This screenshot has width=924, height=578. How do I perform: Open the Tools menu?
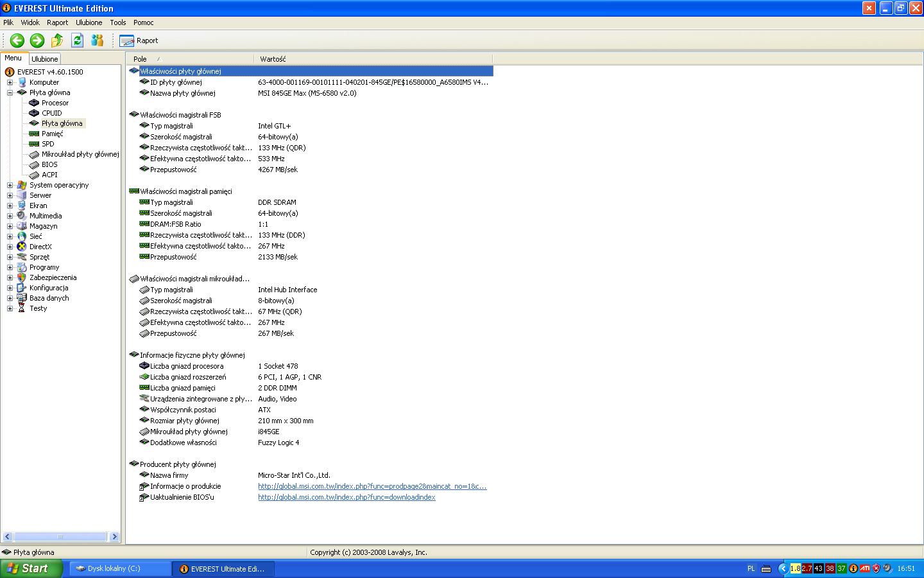click(118, 22)
